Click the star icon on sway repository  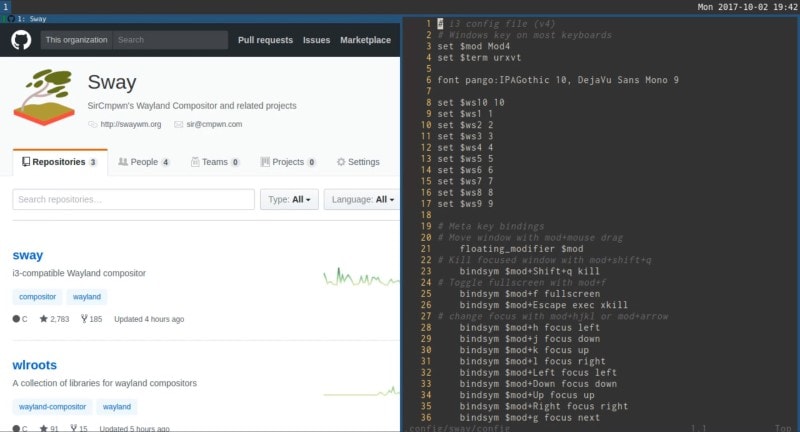(43, 319)
